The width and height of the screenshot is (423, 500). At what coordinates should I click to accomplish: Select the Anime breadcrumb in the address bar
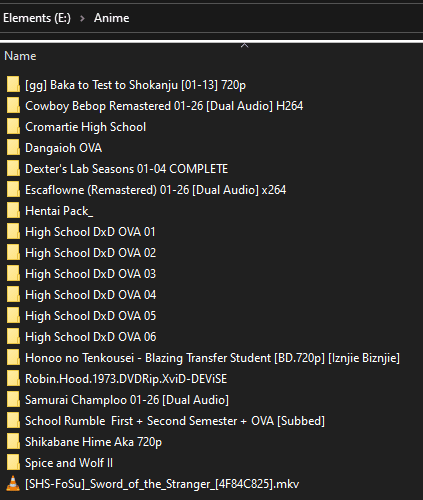(111, 18)
